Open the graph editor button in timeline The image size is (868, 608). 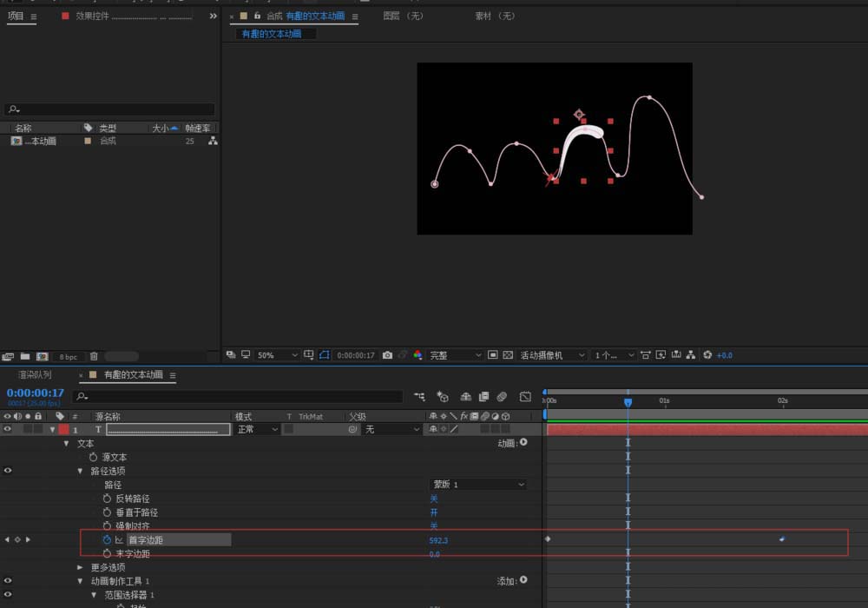(525, 397)
